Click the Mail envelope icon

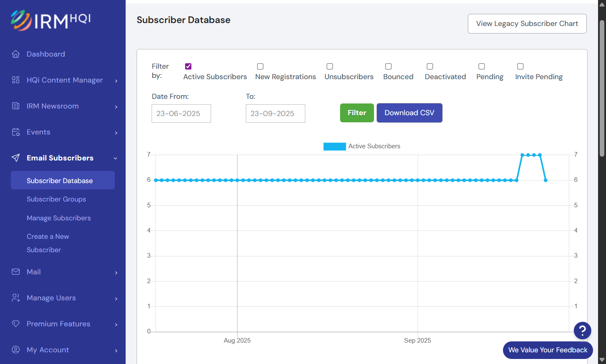tap(16, 272)
